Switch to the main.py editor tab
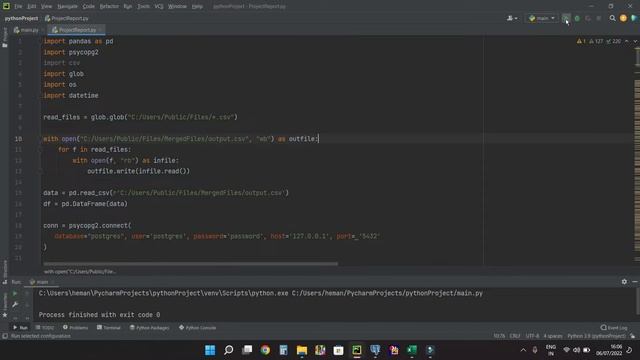The image size is (640, 360). 28,30
